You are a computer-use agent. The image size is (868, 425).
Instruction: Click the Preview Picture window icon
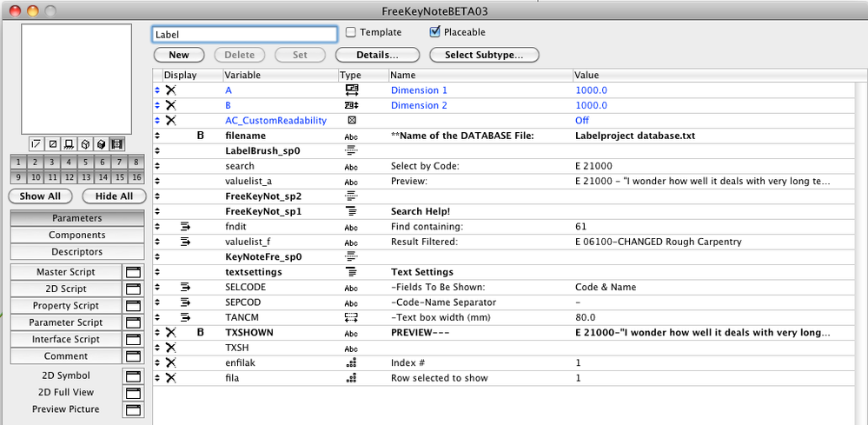(x=133, y=409)
